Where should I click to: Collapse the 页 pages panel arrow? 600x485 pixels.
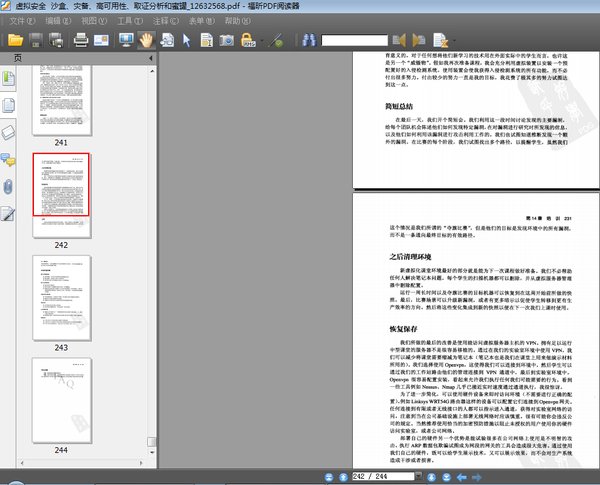151,58
